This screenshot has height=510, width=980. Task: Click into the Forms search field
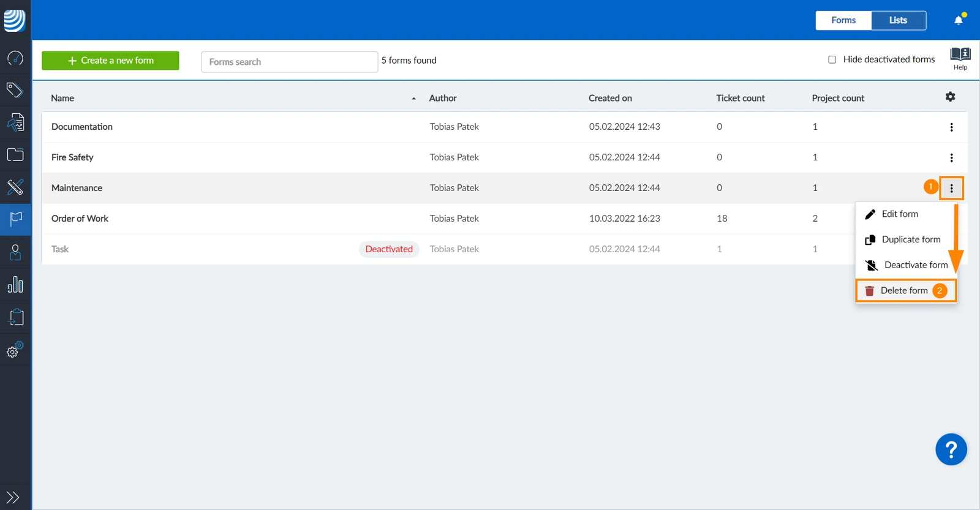tap(289, 62)
